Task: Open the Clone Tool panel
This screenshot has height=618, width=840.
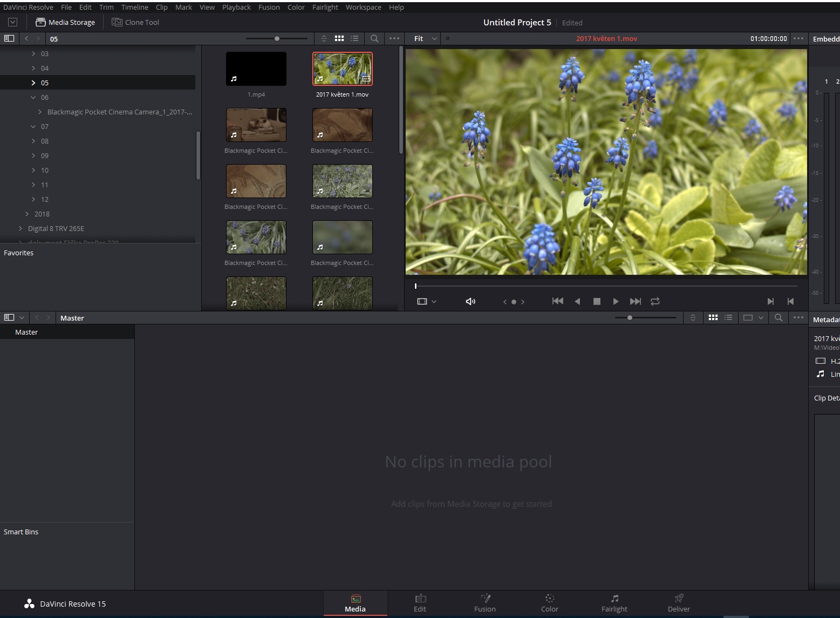Action: tap(135, 22)
